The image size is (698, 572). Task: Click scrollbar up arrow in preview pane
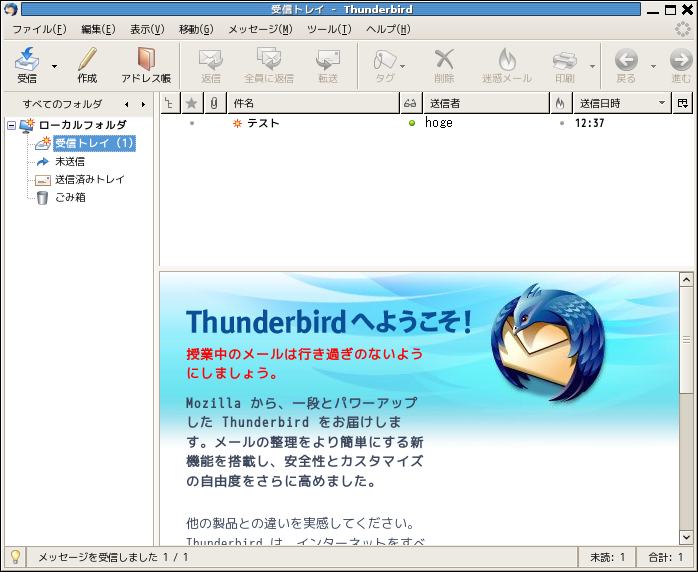click(x=686, y=280)
